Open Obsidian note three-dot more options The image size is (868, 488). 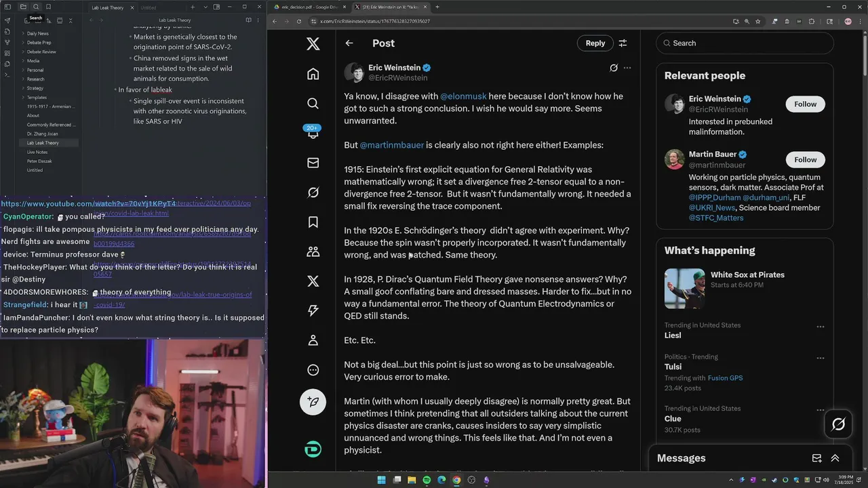tap(259, 20)
